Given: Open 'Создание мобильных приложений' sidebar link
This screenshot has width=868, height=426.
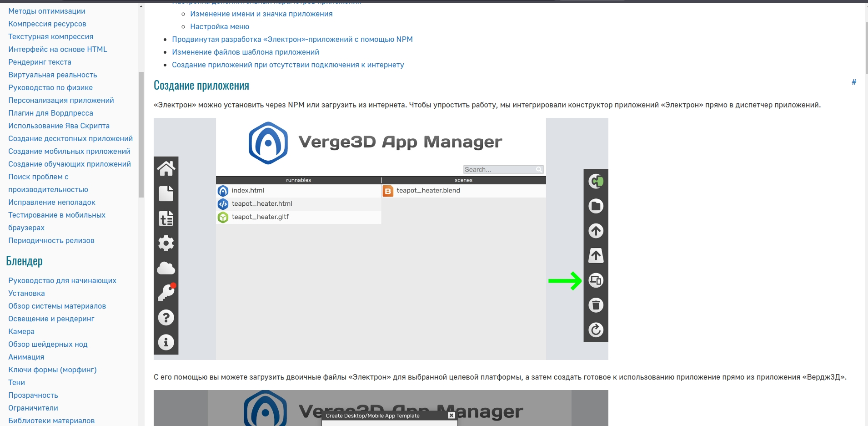Looking at the screenshot, I should (x=69, y=151).
